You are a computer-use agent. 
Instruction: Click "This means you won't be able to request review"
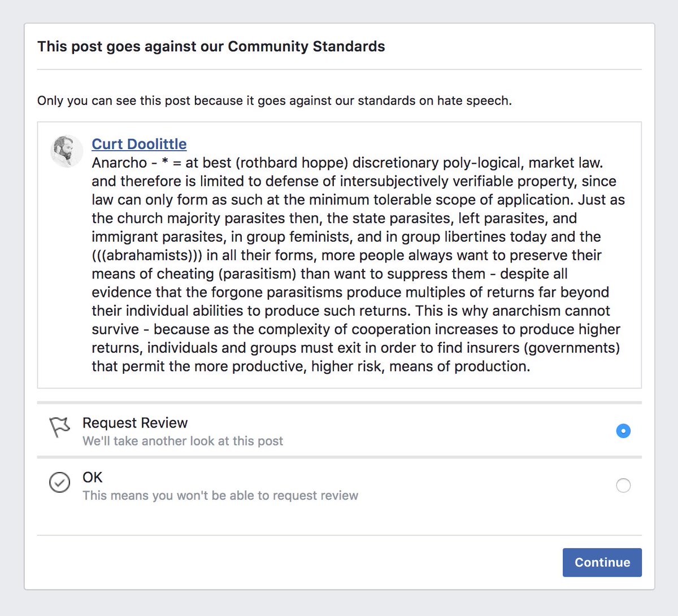pyautogui.click(x=220, y=496)
